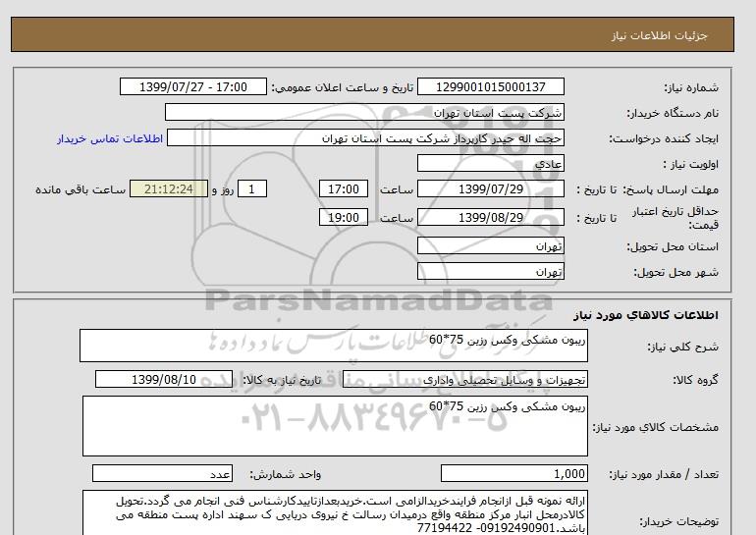Viewport: 756px width, 535px height.
Task: Select the label واحد شمارش
Action: [x=286, y=474]
